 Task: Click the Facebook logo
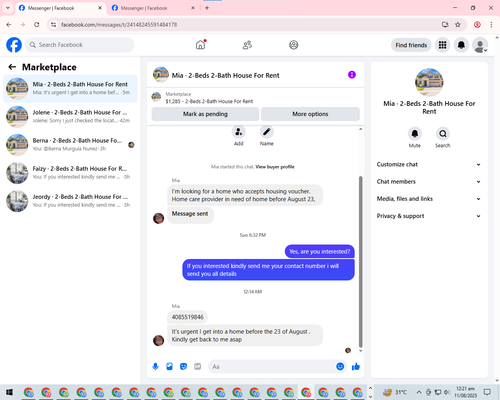pos(14,45)
